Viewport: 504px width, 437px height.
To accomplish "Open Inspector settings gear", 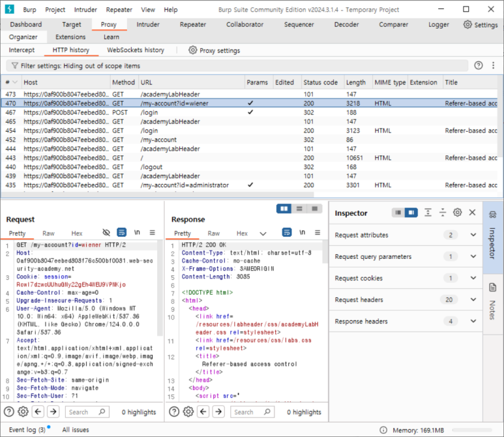I will pos(458,213).
